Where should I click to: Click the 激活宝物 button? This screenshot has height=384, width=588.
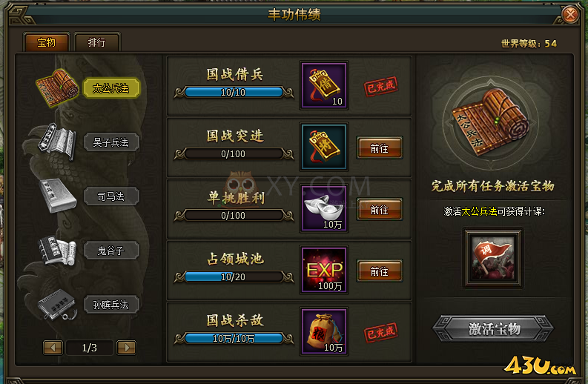pos(493,329)
